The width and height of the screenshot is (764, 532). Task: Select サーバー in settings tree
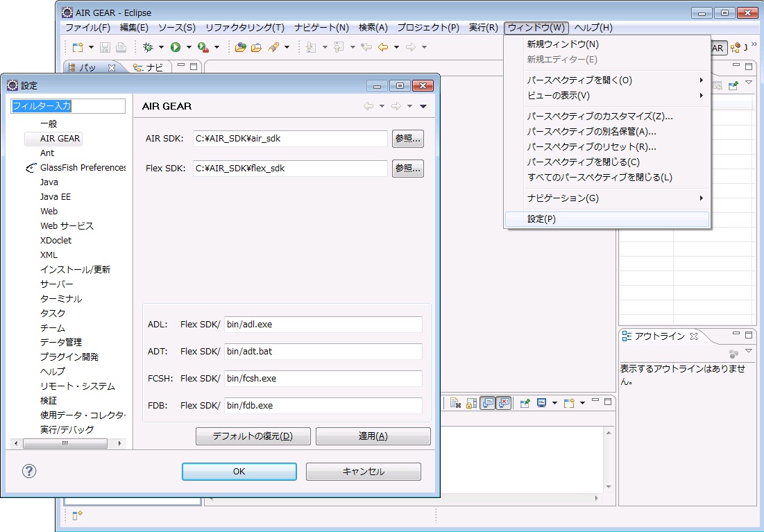tap(56, 284)
